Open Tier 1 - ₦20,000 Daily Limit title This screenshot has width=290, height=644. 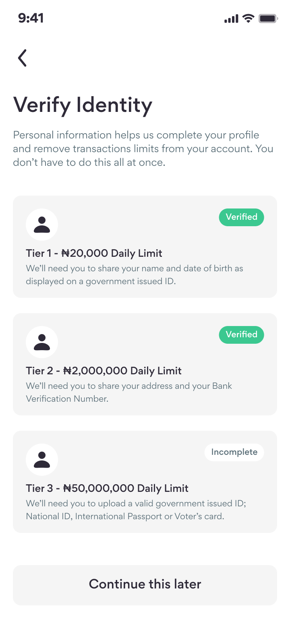(94, 253)
